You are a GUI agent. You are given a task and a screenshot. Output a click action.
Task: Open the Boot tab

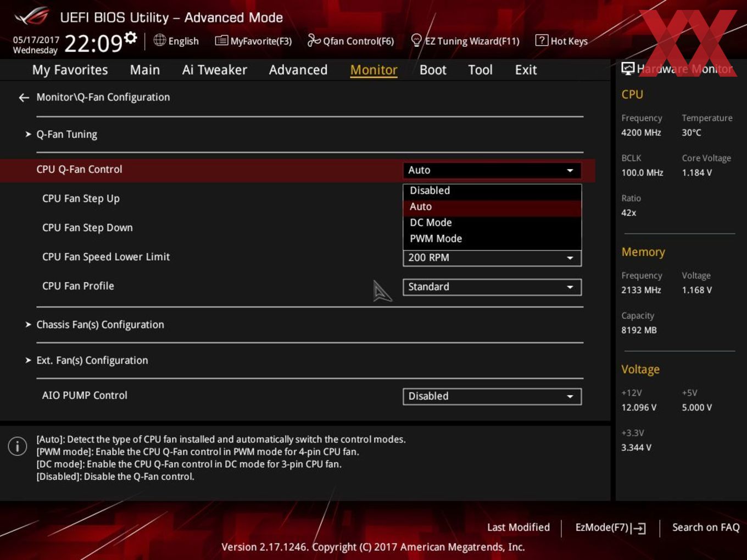(x=433, y=70)
